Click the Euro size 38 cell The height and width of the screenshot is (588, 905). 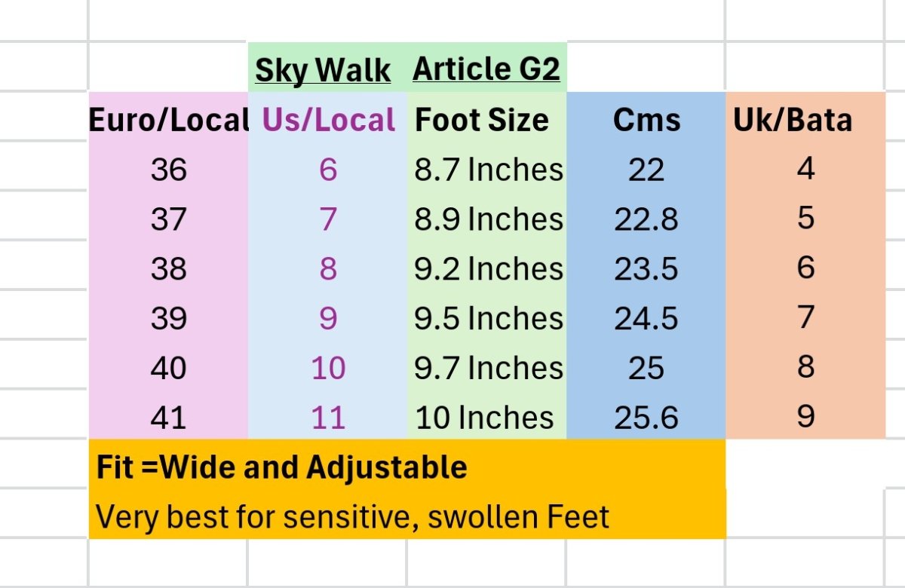168,269
